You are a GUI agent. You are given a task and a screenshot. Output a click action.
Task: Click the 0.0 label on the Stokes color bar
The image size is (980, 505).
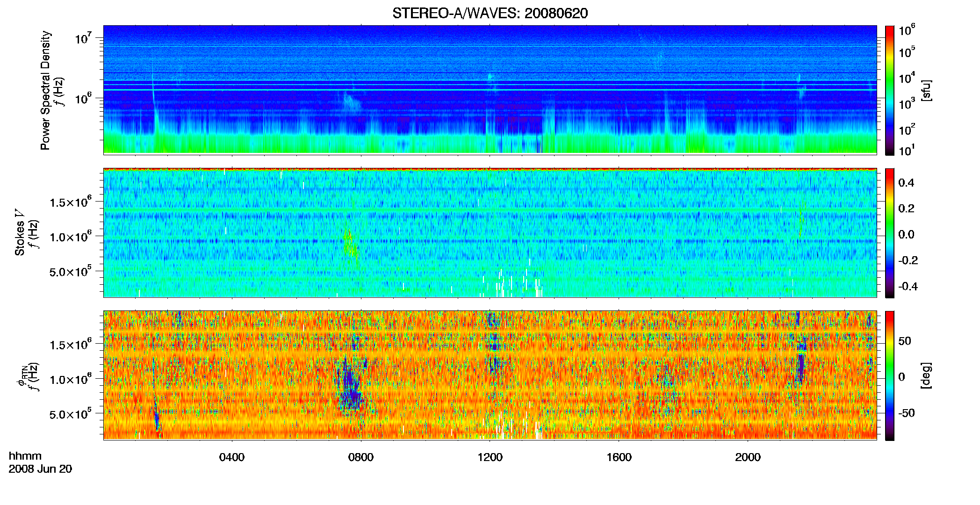point(906,234)
